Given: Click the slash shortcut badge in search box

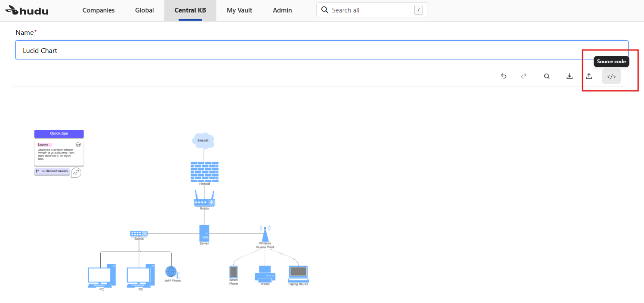Looking at the screenshot, I should coord(419,10).
